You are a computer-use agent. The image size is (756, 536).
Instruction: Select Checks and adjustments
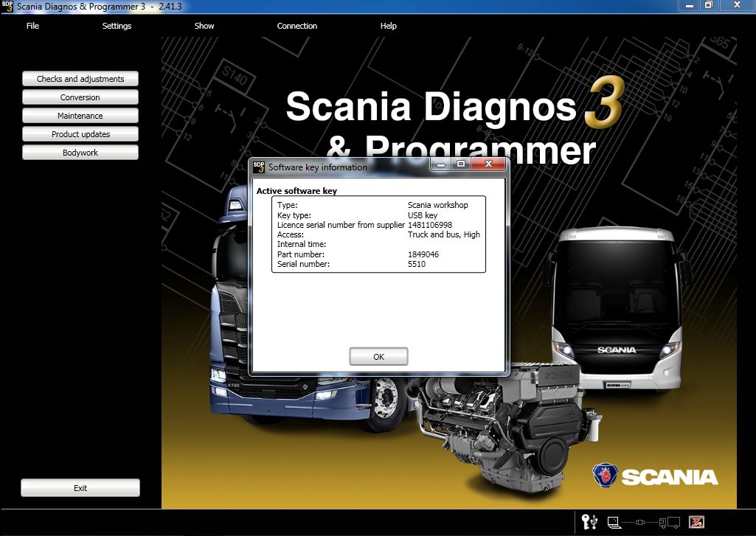[80, 79]
